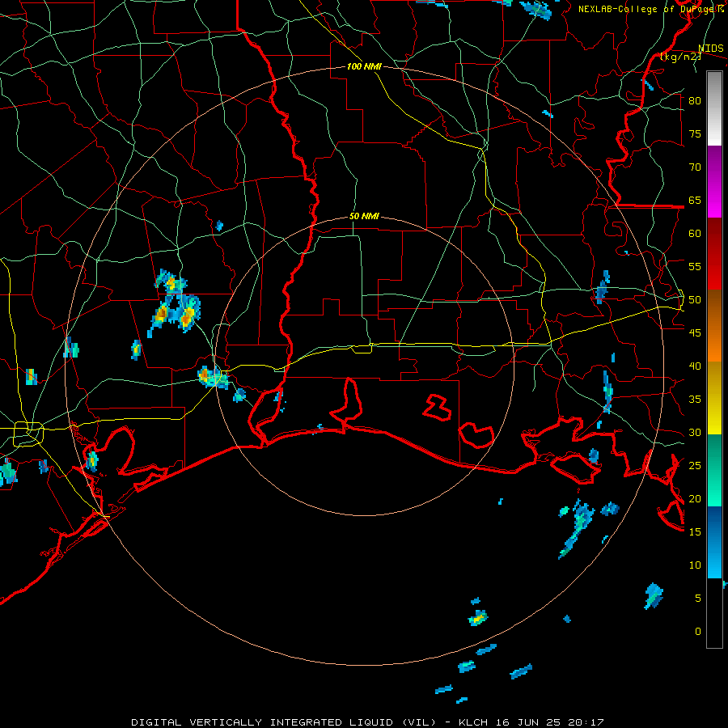
Task: Click the 65 value on the scale
Action: 695,200
